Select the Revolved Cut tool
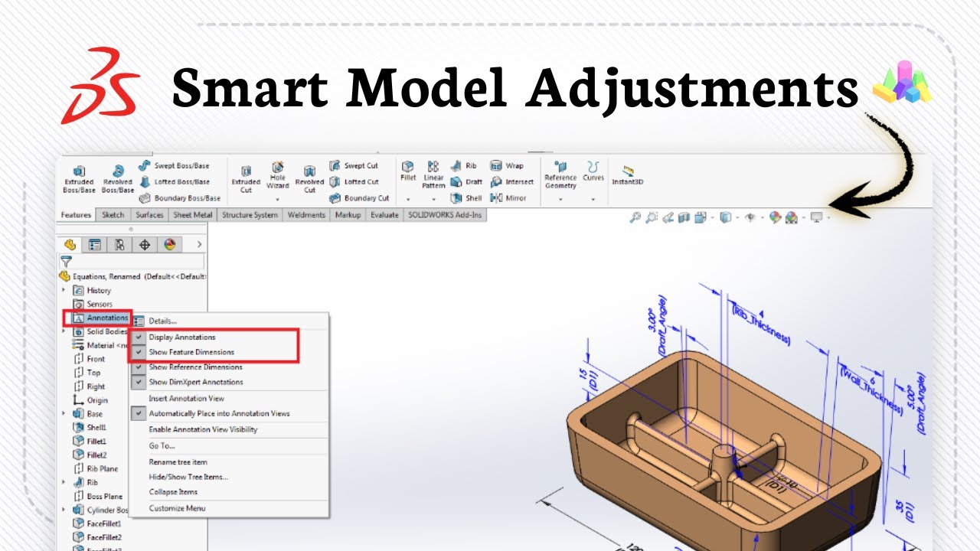This screenshot has height=551, width=980. [x=309, y=179]
